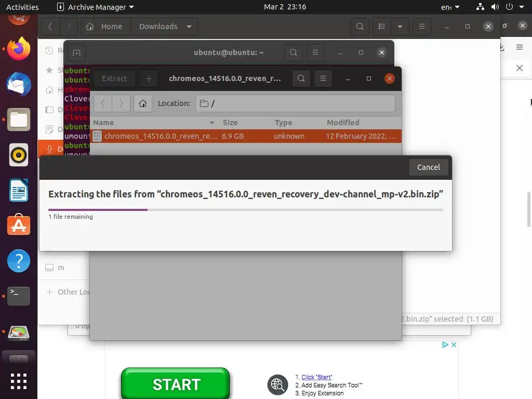Close the advertisement with X icon
Viewport: 532px width, 399px height.
click(454, 345)
